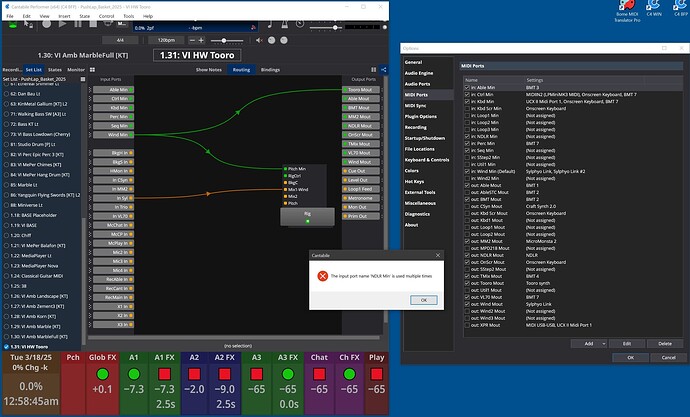Check the 'out: AbleSTC Mout' port checkbox
This screenshot has height=417, width=690.
pyautogui.click(x=467, y=192)
